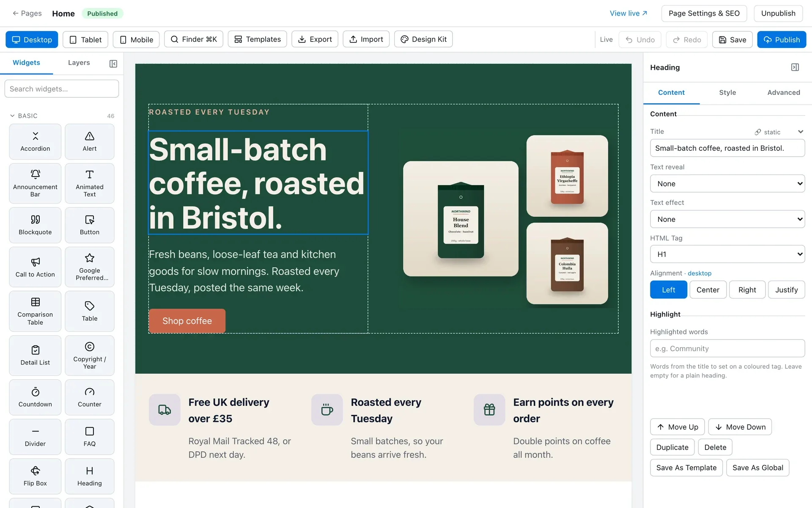
Task: Set alignment to Justify
Action: [x=786, y=290]
